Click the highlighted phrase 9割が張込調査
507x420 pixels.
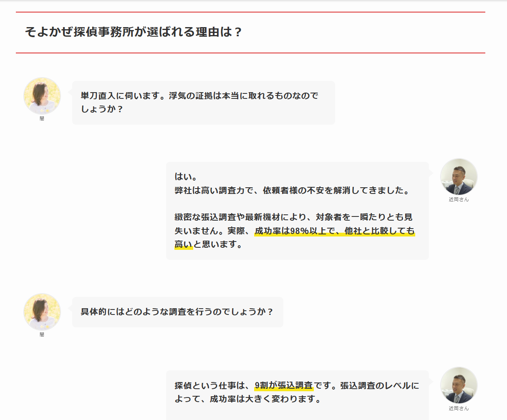click(x=284, y=386)
